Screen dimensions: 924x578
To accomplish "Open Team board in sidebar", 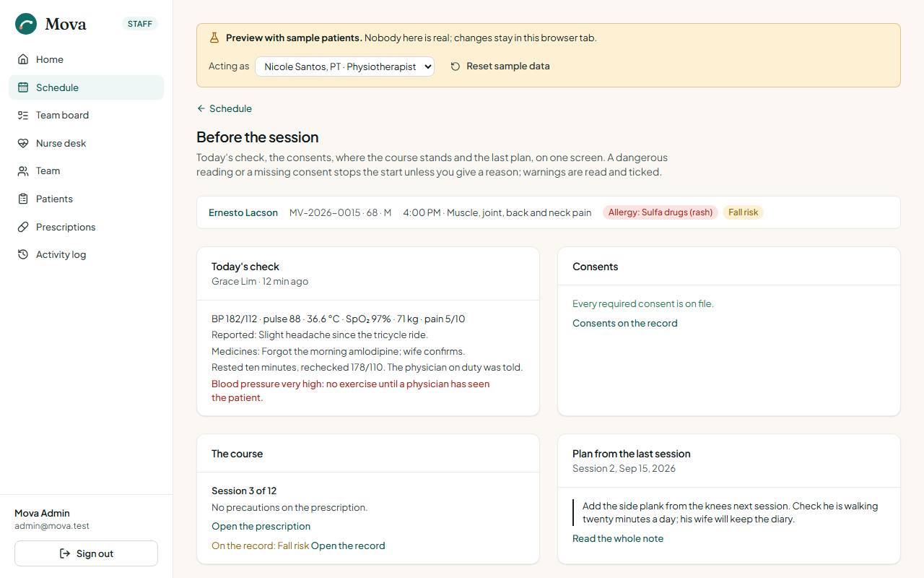I will click(x=86, y=115).
